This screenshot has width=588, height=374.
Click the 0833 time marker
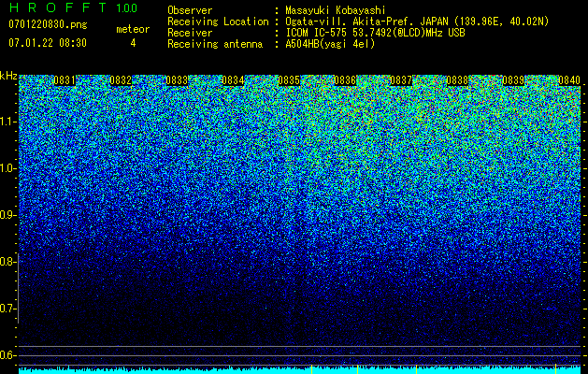click(x=177, y=80)
